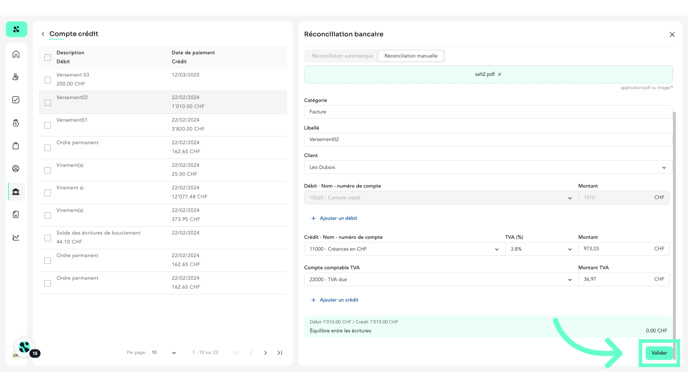Screen dimensions: 688x387
Task: Tick the select-all checkbox in table header
Action: [47, 57]
